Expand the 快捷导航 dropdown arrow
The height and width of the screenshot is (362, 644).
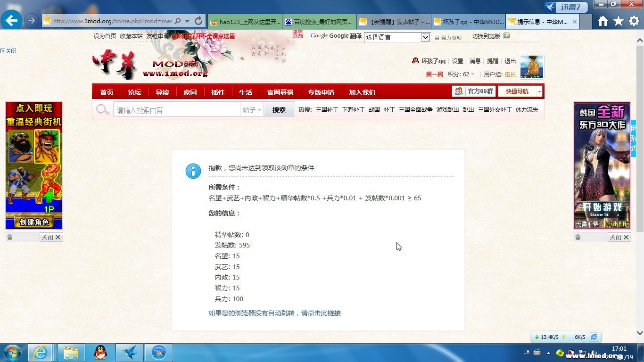(x=539, y=91)
